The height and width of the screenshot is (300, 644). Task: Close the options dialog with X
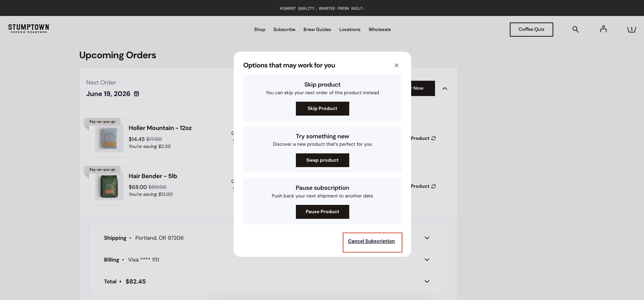pos(397,65)
